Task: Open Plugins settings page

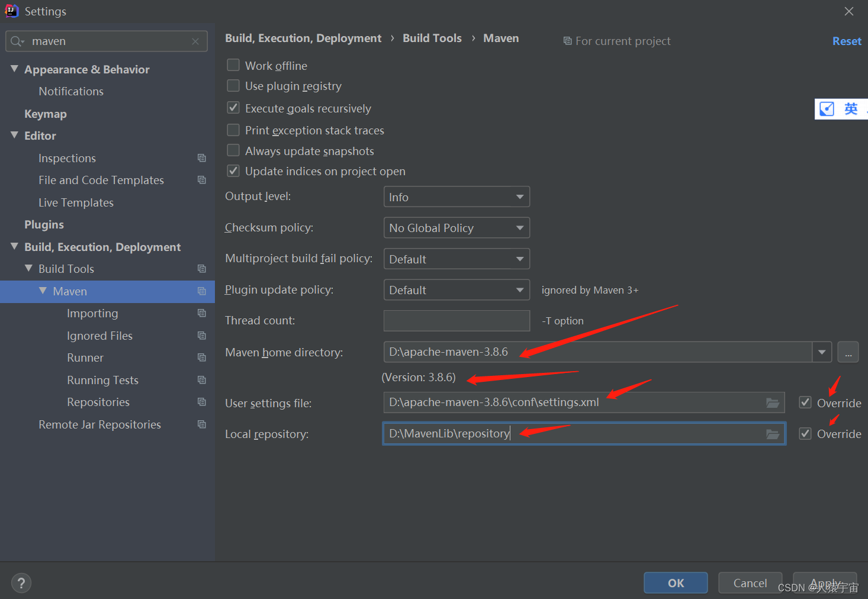Action: point(44,224)
